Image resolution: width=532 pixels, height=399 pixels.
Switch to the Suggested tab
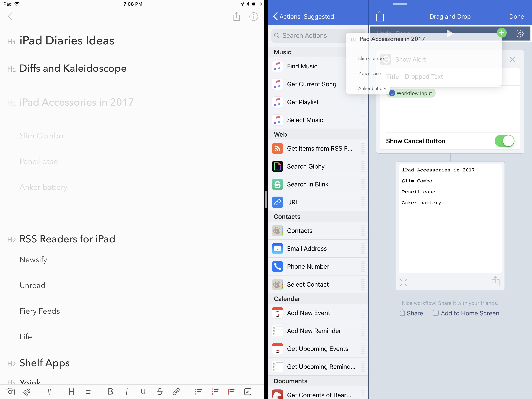[x=319, y=16]
